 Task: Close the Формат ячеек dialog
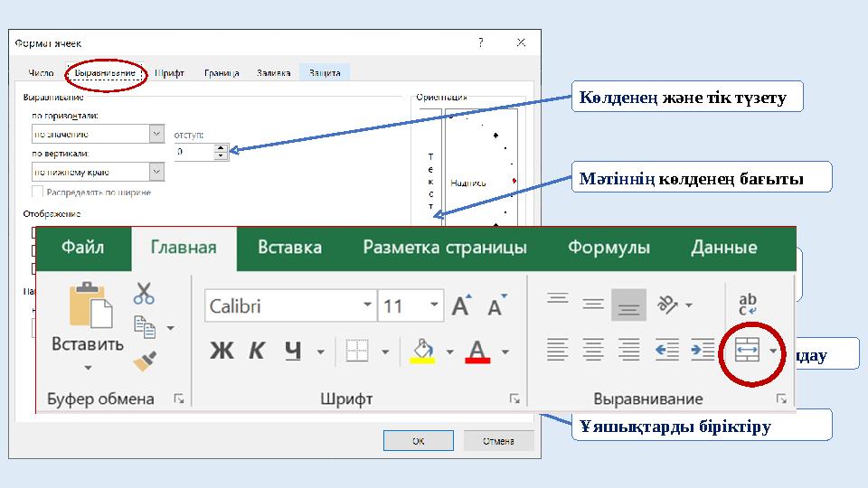[x=521, y=42]
